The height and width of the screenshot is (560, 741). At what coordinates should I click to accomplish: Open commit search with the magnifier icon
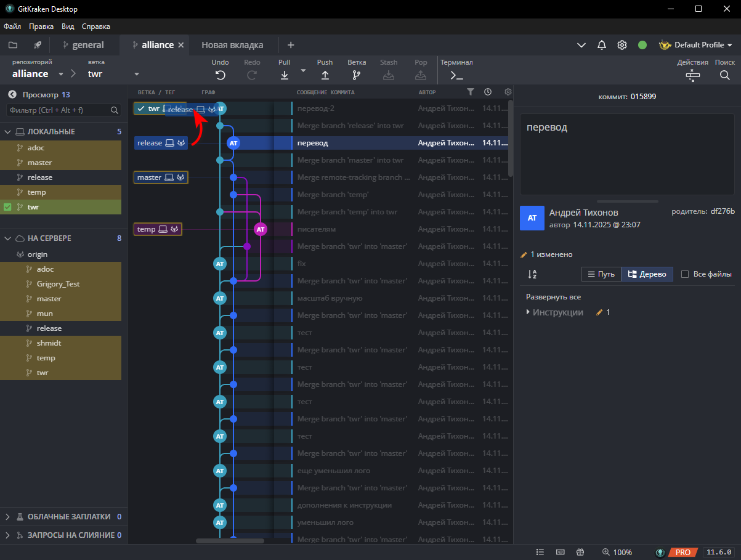[x=724, y=75]
